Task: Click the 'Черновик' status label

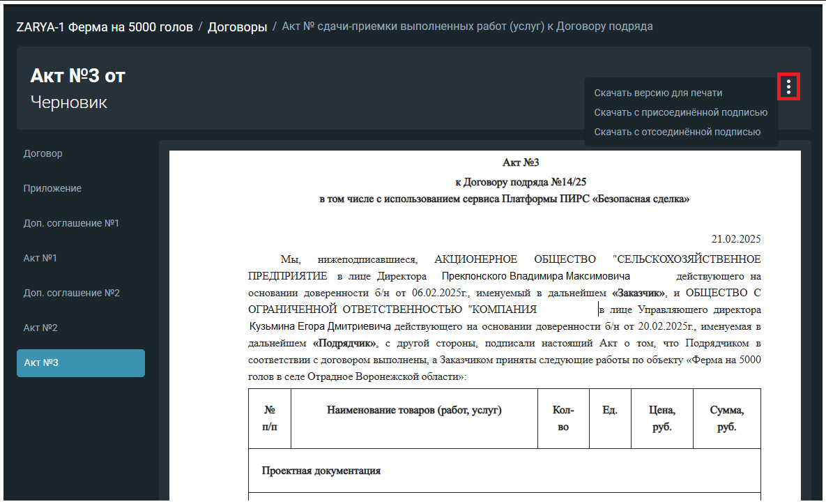Action: [69, 102]
